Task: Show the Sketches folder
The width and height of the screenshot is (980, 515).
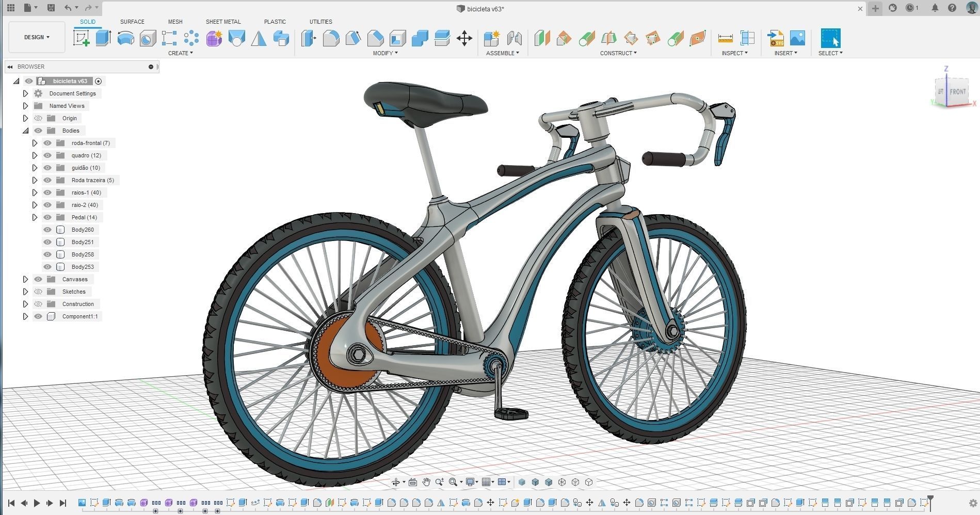Action: [x=38, y=292]
